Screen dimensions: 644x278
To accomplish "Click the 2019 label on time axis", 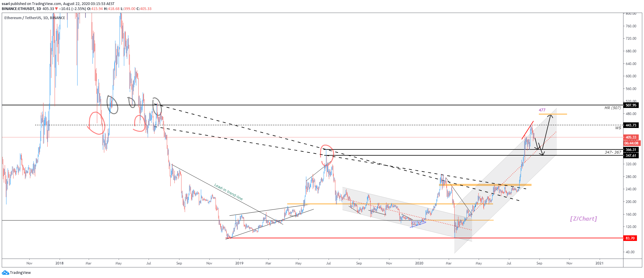I will tap(239, 263).
